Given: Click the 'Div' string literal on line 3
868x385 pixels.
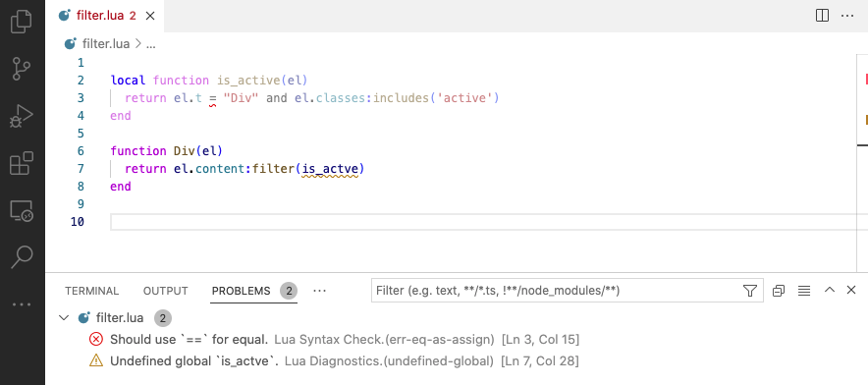Looking at the screenshot, I should coord(242,98).
